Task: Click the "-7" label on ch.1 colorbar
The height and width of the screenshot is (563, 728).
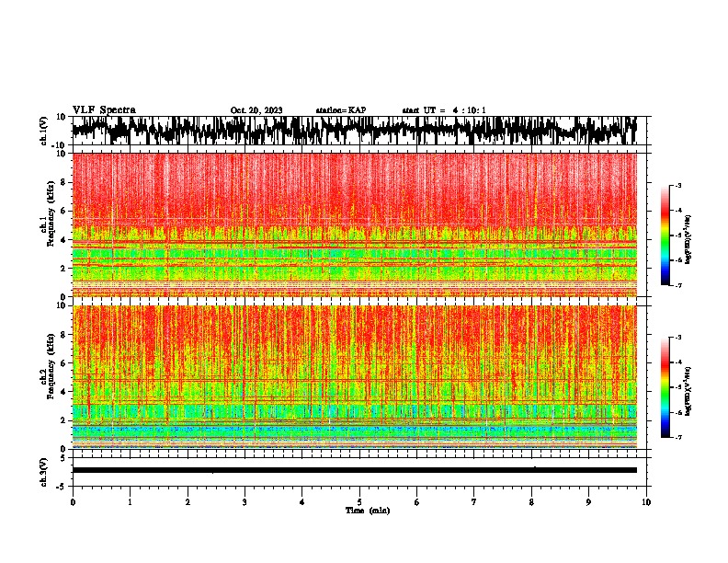Action: pos(677,285)
